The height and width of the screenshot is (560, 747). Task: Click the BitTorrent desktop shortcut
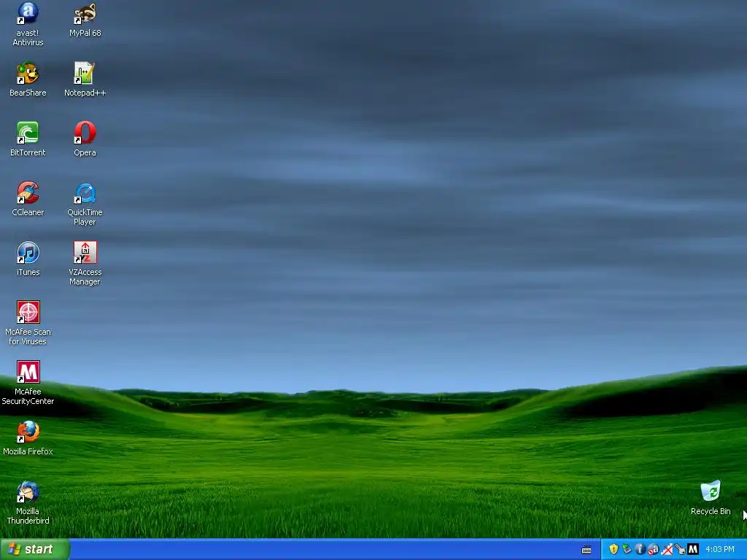28,139
